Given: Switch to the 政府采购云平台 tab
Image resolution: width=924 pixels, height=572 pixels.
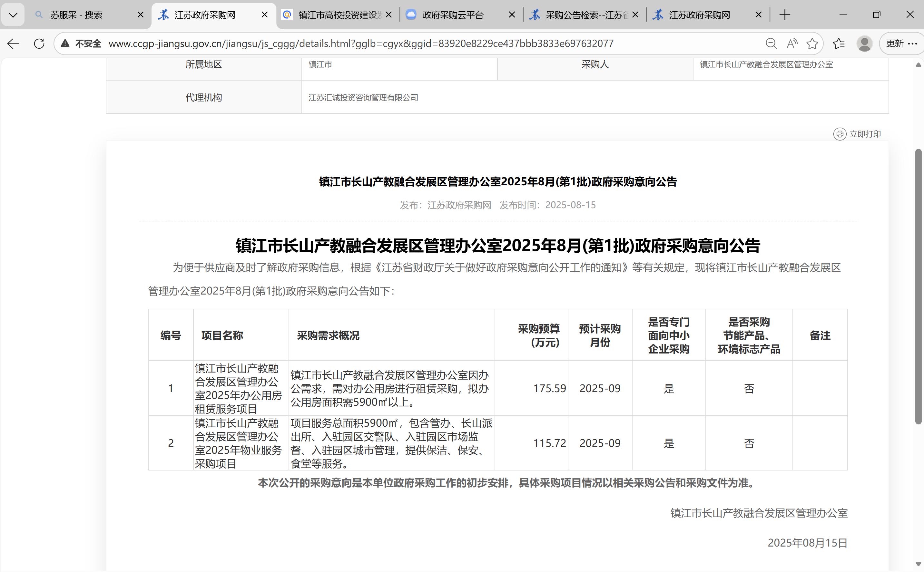Looking at the screenshot, I should coord(453,15).
